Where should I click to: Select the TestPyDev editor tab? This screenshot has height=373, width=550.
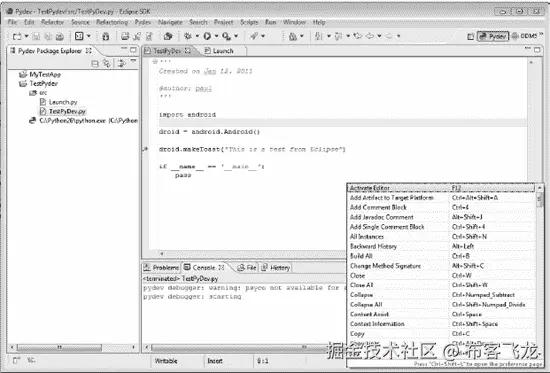point(168,51)
